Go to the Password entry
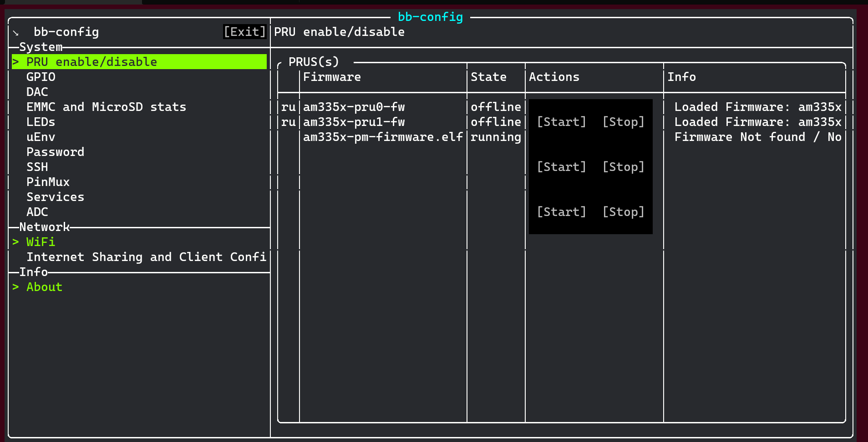868x442 pixels. [55, 152]
